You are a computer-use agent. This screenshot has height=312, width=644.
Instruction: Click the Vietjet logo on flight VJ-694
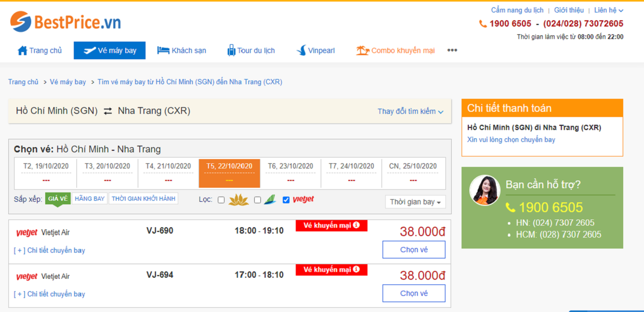pyautogui.click(x=27, y=277)
